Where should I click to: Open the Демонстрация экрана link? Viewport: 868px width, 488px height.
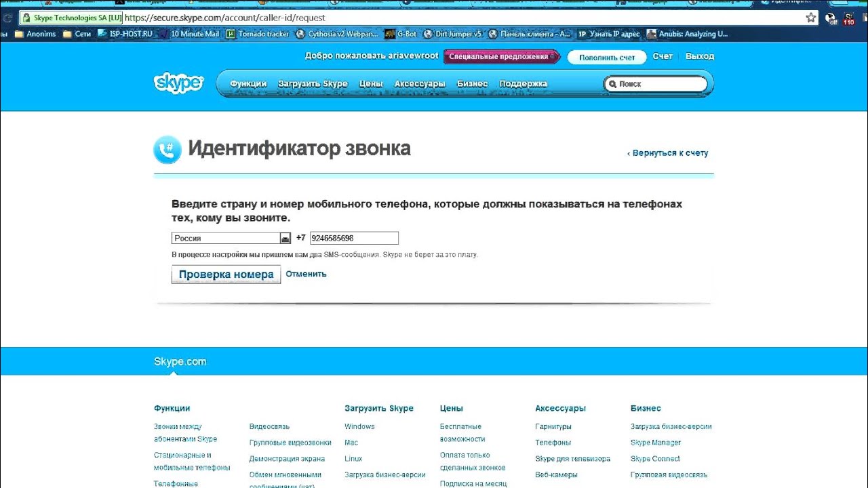[x=287, y=459]
